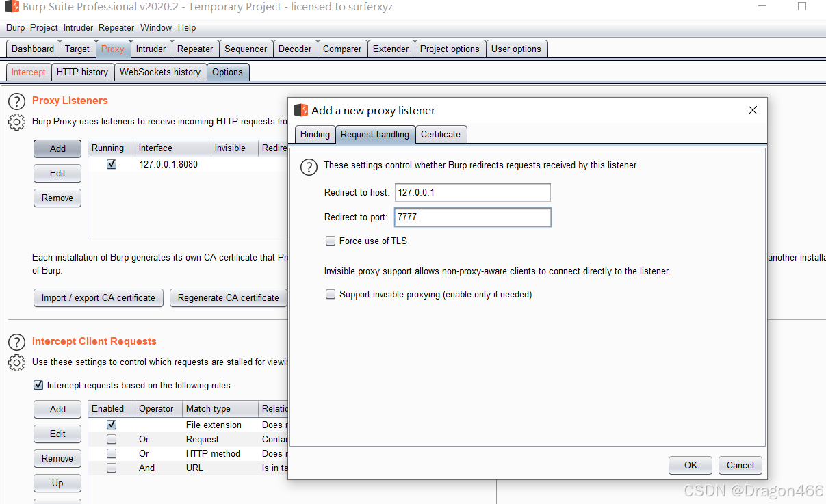Enable the HTTP method rule checkbox
The width and height of the screenshot is (826, 504).
[112, 453]
